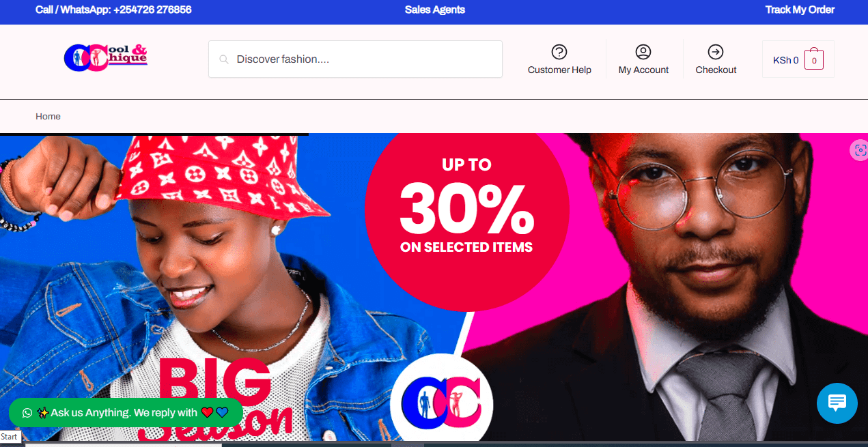Open the My Account person icon
The width and height of the screenshot is (868, 447).
click(x=643, y=52)
